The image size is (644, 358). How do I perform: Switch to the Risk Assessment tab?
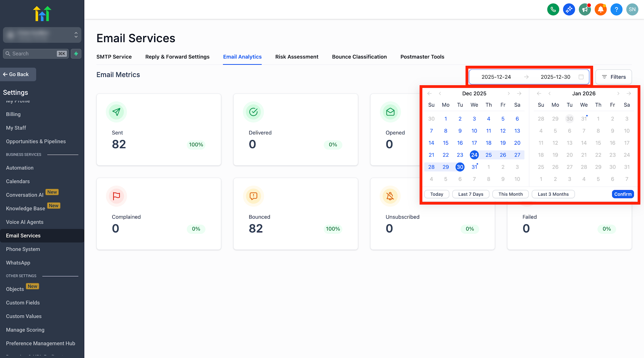(297, 57)
